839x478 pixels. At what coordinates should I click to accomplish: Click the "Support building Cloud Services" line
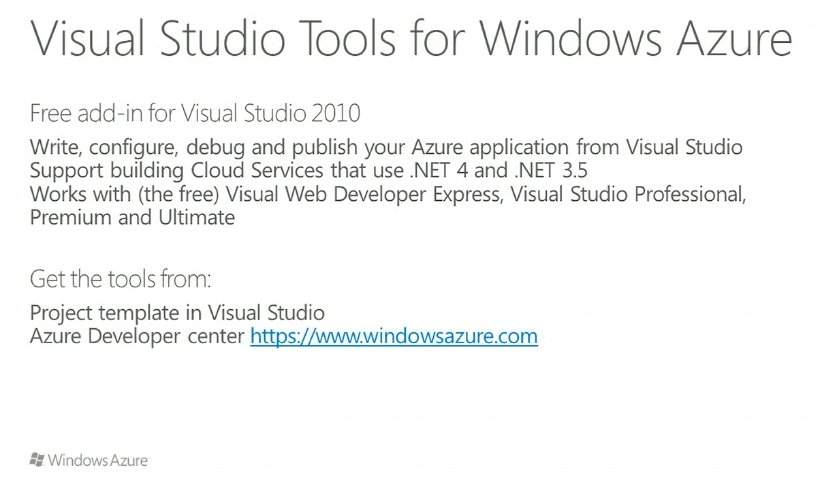308,169
